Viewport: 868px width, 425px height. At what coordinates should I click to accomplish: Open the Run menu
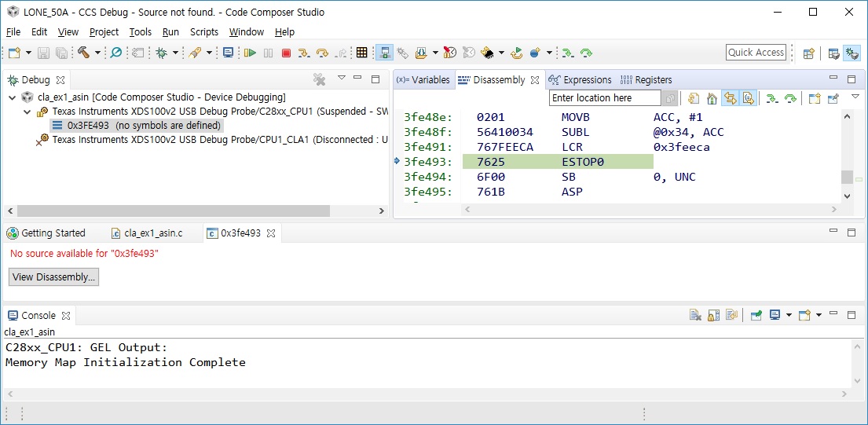tap(170, 31)
